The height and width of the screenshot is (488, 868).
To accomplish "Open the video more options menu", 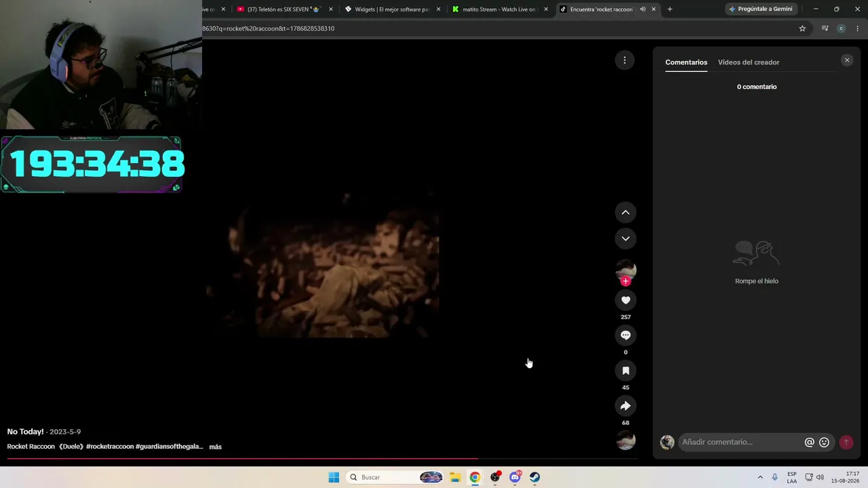I will tap(625, 60).
